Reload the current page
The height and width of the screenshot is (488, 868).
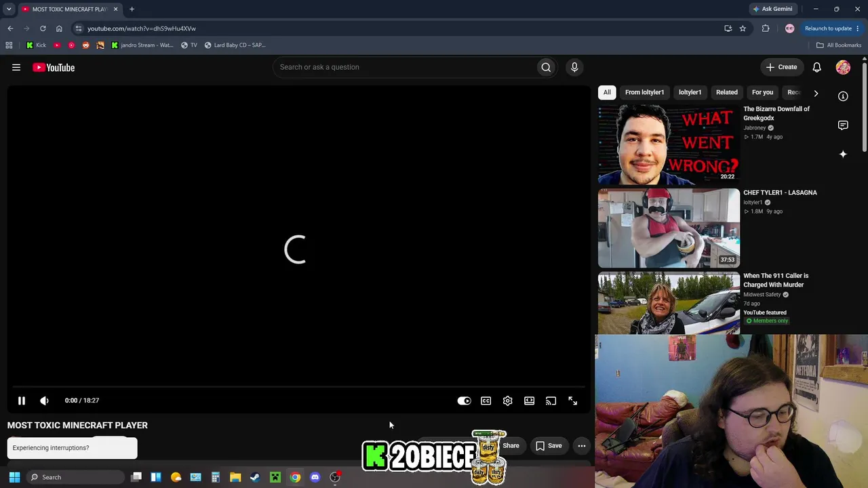tap(43, 28)
